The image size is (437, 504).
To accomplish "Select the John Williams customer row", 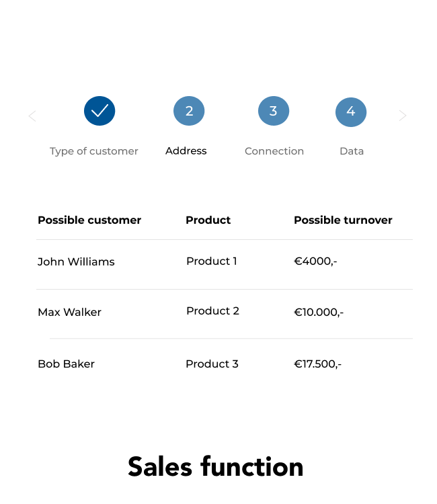I will point(225,264).
